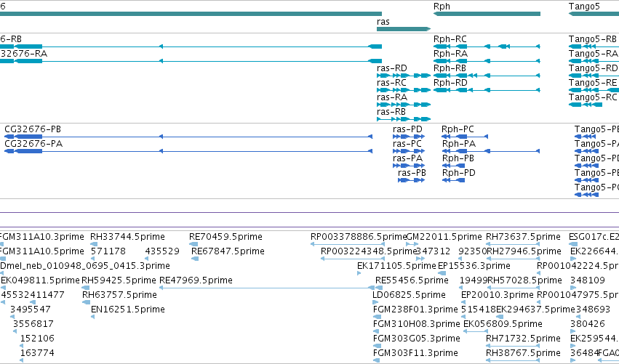Click EST RH27946.5prime
Image resolution: width=619 pixels, height=364 pixels.
tap(513, 259)
